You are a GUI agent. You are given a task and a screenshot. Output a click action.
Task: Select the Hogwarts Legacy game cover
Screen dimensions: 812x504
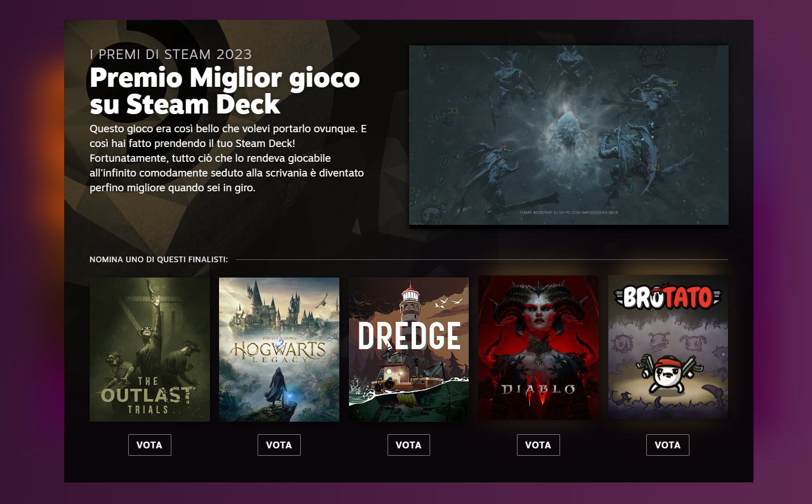tap(279, 350)
